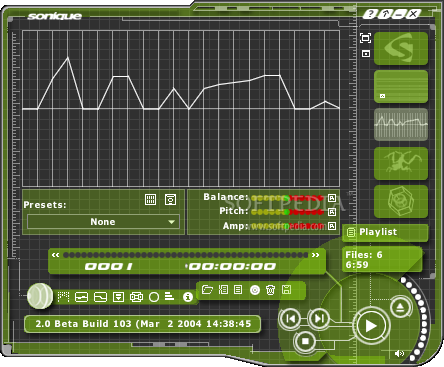Click the speaker volume icon at bottom right

point(399,353)
